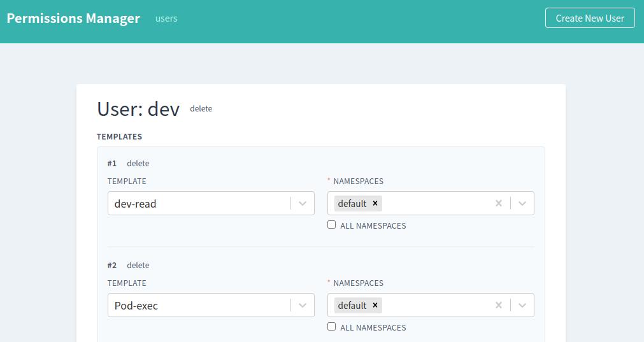Delete the dev user
Image resolution: width=644 pixels, height=342 pixels.
click(201, 109)
